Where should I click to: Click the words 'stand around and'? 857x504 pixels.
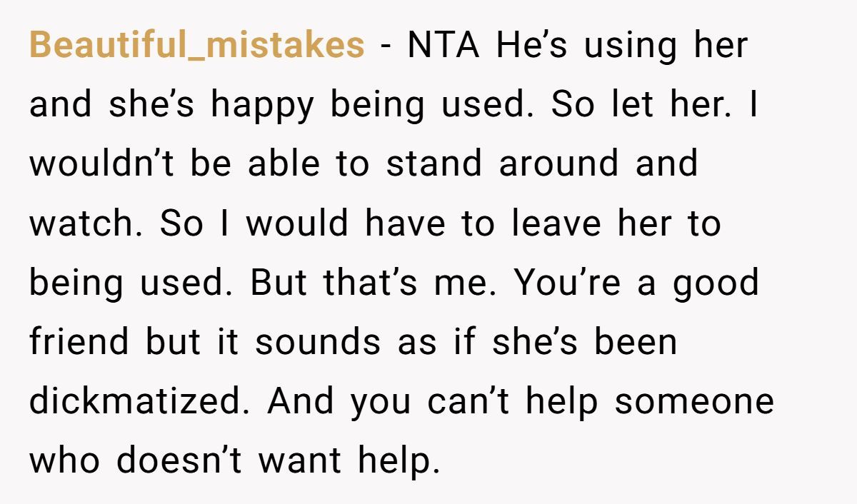click(x=541, y=164)
